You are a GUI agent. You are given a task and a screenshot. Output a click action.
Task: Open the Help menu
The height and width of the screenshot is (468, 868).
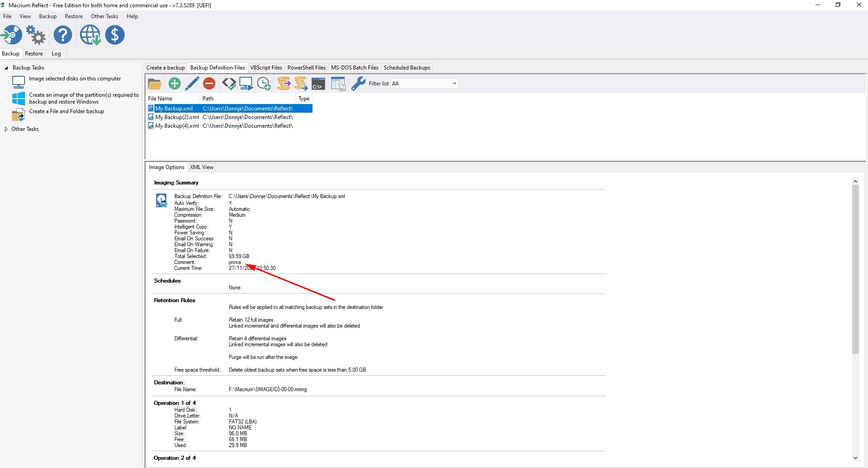(x=132, y=16)
